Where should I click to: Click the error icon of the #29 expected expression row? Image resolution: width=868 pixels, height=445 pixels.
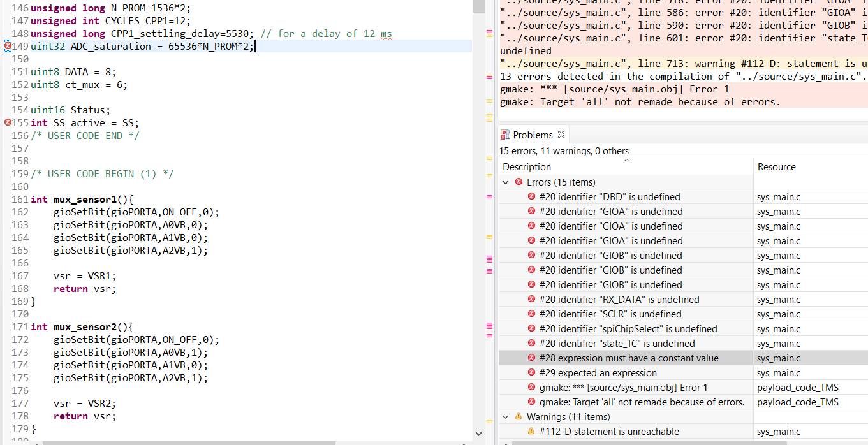pos(531,372)
